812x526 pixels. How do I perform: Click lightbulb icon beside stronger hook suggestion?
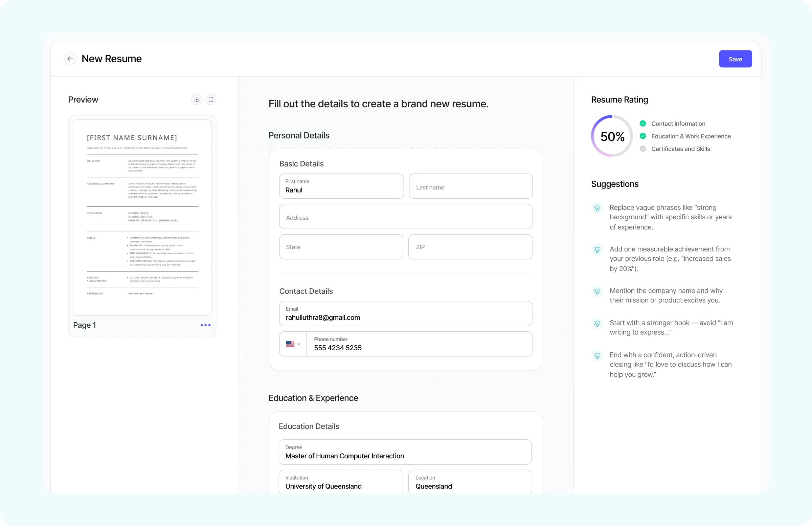click(597, 323)
